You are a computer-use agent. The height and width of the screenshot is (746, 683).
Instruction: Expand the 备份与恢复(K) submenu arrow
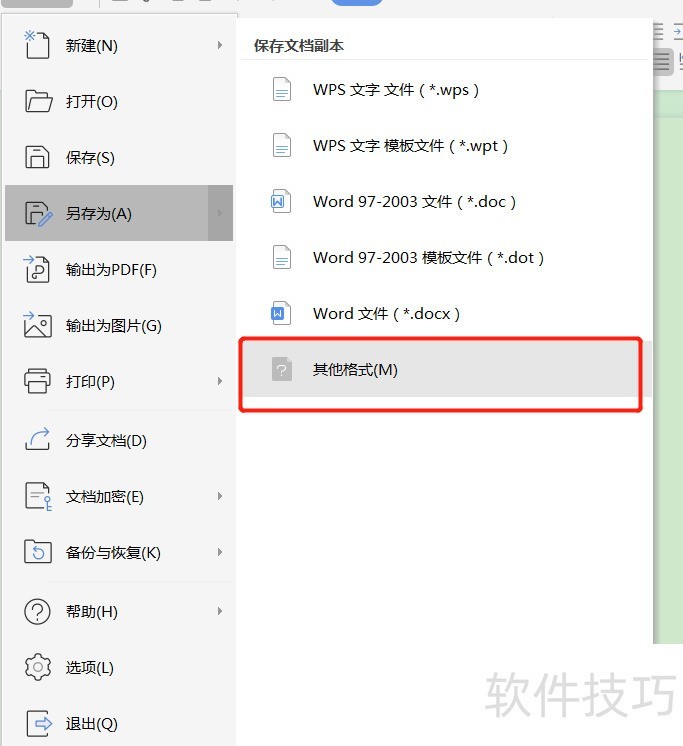(x=220, y=552)
